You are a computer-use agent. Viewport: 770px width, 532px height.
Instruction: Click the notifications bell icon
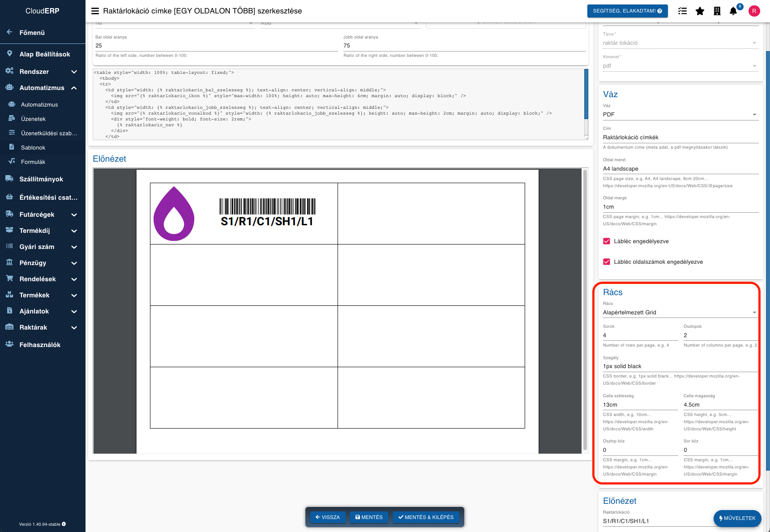pos(733,11)
